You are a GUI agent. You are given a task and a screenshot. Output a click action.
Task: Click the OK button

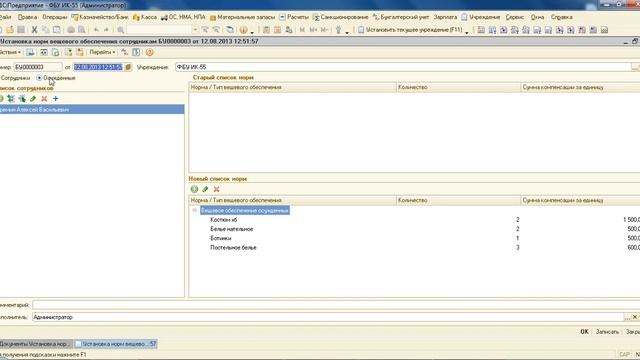click(584, 332)
